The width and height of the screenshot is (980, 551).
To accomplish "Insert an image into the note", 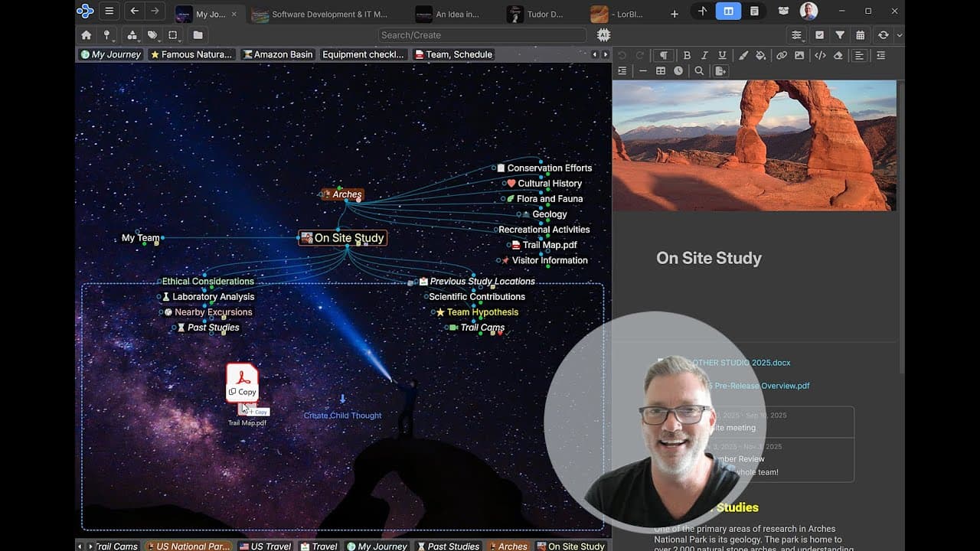I will tap(799, 55).
